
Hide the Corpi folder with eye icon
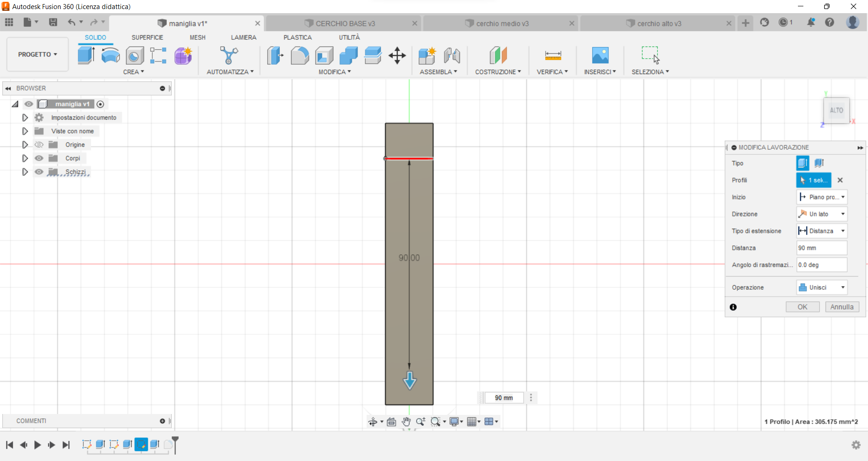coord(39,158)
